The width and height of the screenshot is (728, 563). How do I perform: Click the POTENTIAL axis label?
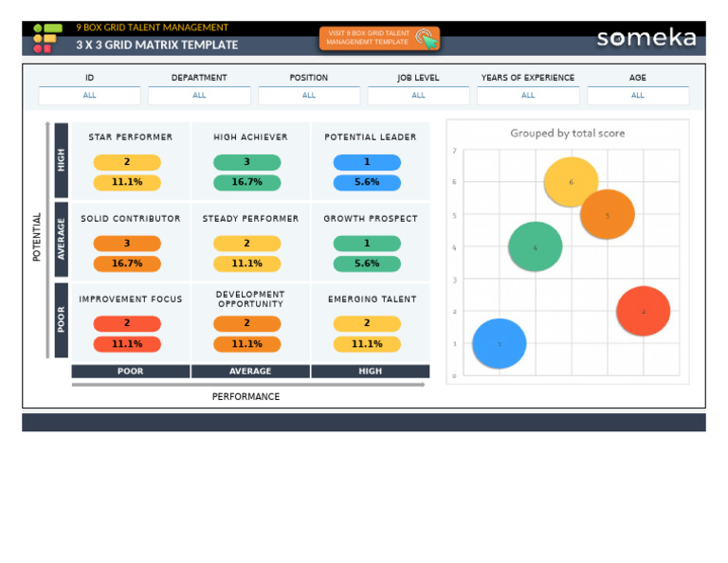point(37,237)
